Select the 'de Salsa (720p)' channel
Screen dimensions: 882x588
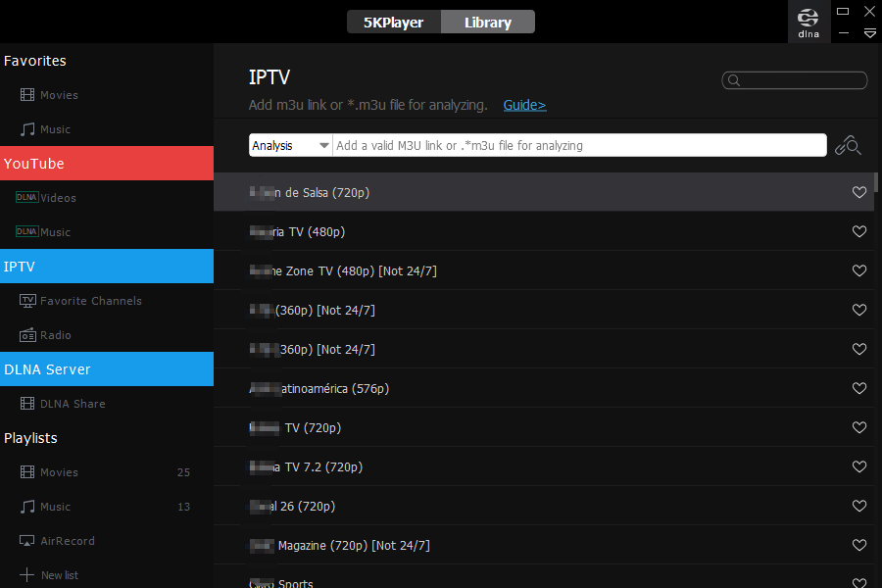click(x=543, y=192)
